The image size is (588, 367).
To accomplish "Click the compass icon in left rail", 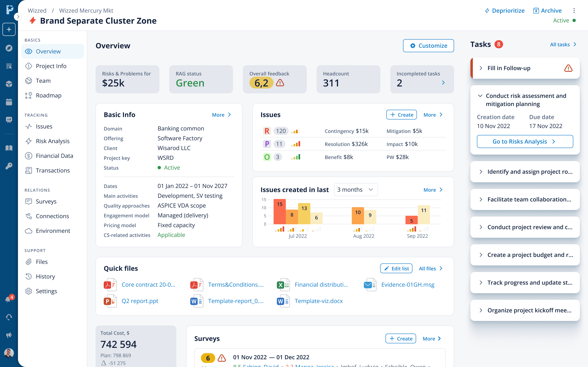I will click(9, 48).
